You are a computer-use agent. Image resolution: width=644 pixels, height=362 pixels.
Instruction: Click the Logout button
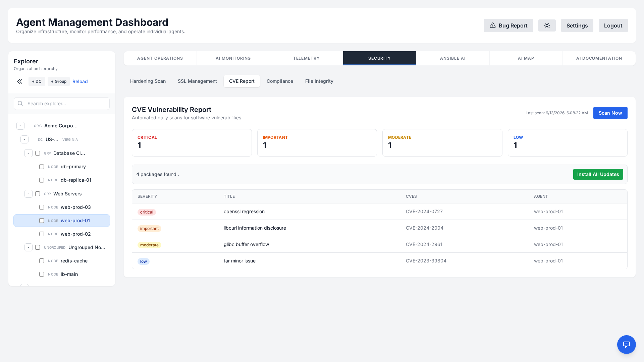pyautogui.click(x=613, y=25)
